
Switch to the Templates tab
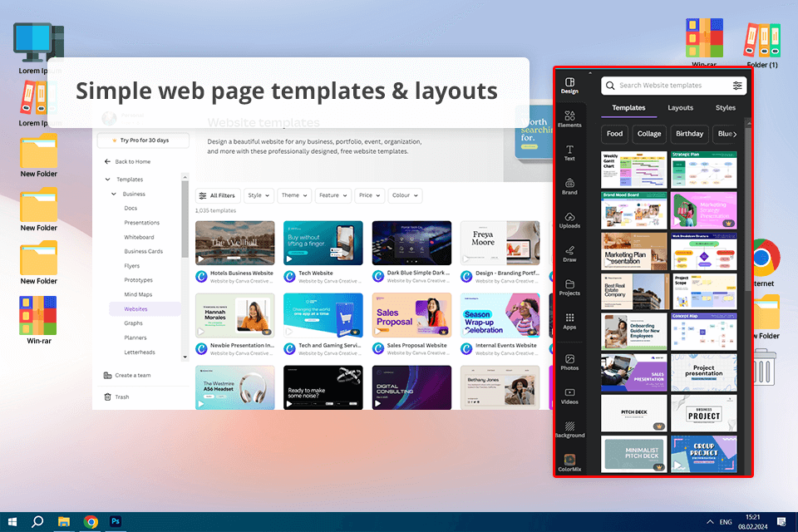point(628,108)
